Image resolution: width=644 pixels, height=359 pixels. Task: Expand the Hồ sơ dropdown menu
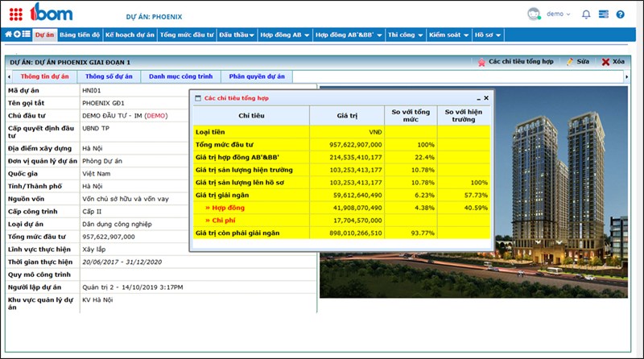coord(487,35)
